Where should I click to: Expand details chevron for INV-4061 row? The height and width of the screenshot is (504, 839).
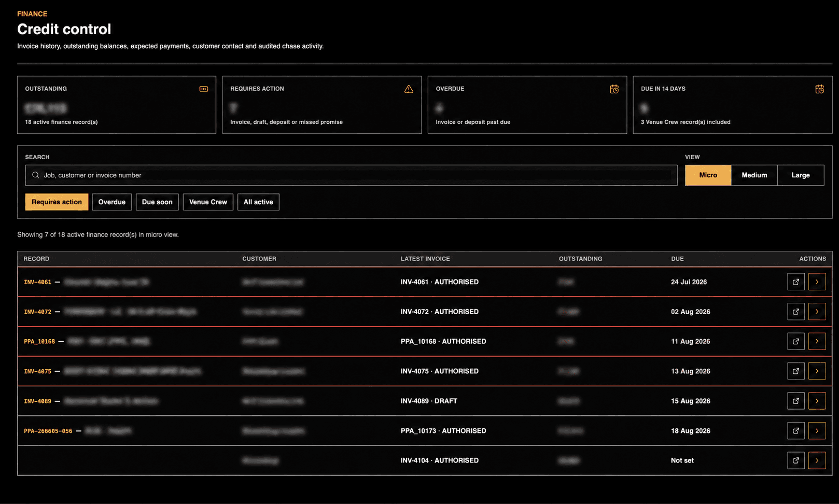click(x=817, y=282)
